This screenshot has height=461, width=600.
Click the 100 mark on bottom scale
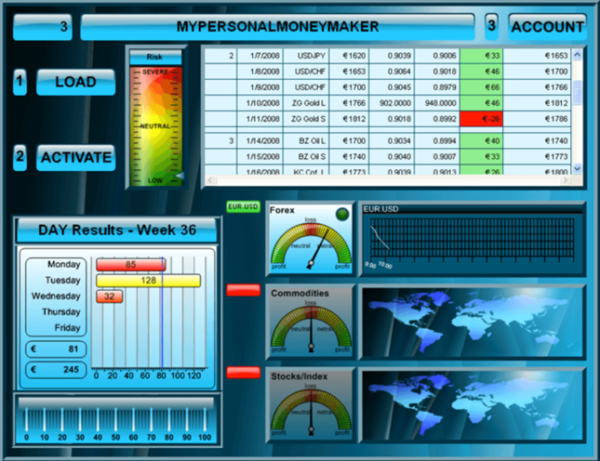point(205,437)
